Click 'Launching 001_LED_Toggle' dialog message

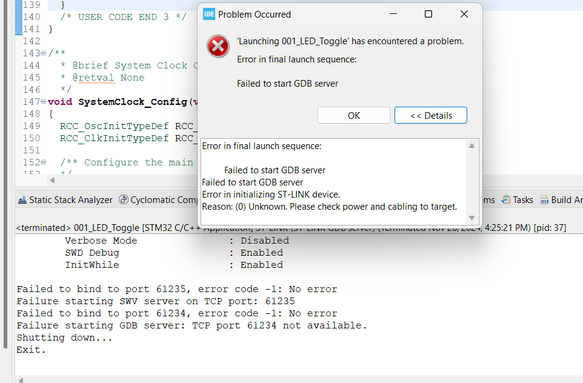(x=350, y=41)
